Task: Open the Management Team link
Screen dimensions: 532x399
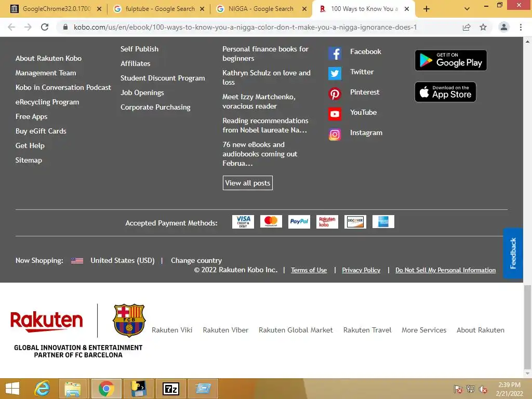Action: coord(46,73)
